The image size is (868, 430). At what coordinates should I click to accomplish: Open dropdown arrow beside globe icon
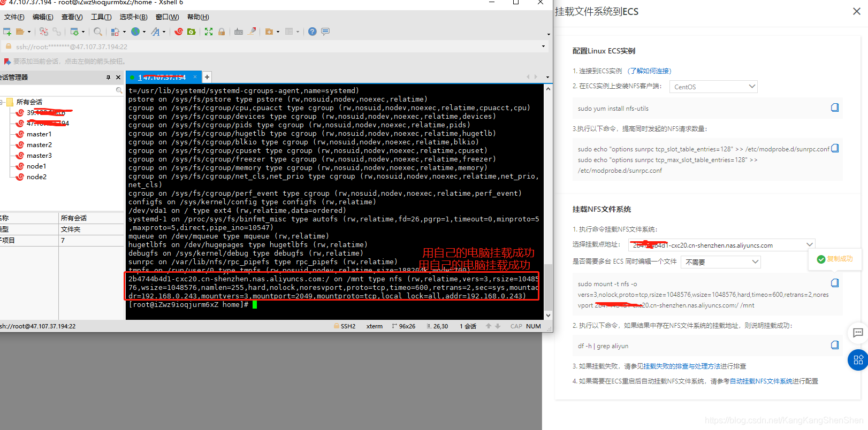click(144, 32)
